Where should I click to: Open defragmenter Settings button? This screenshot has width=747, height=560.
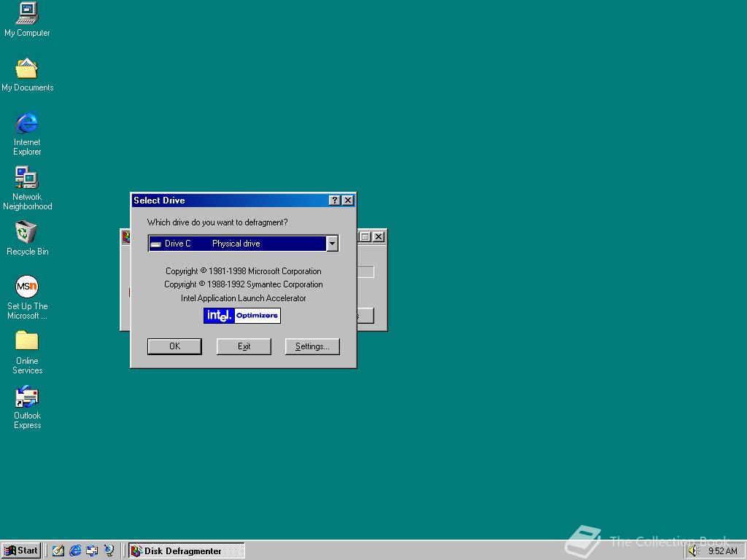(x=312, y=346)
